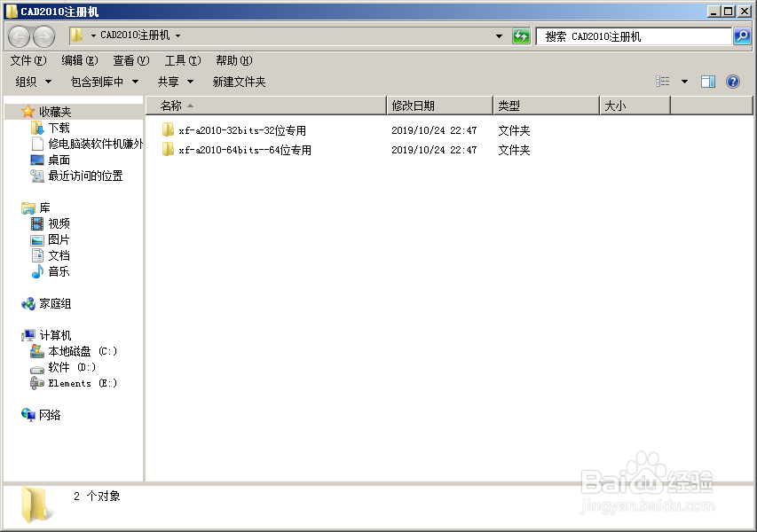
Task: Open the 音乐 library
Action: point(57,270)
